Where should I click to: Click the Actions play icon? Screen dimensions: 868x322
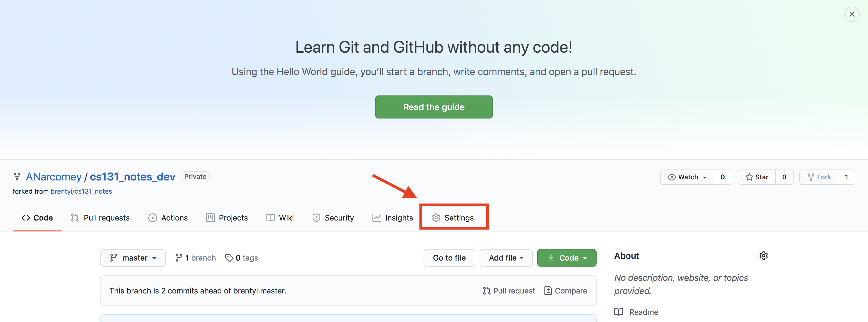coord(152,217)
